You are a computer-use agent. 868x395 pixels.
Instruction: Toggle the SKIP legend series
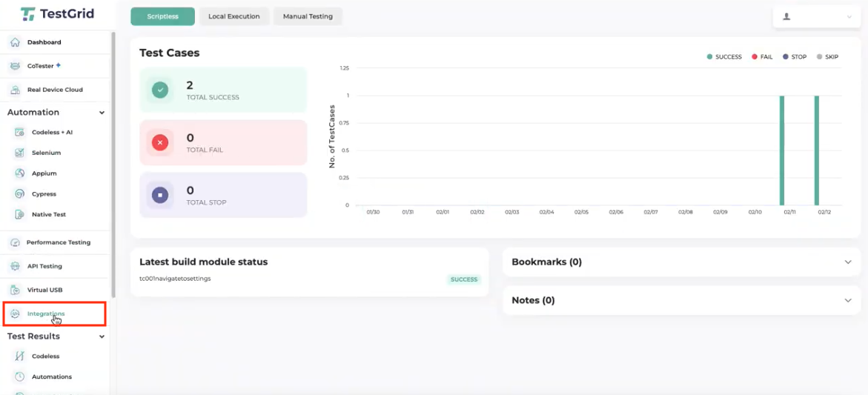(x=827, y=57)
